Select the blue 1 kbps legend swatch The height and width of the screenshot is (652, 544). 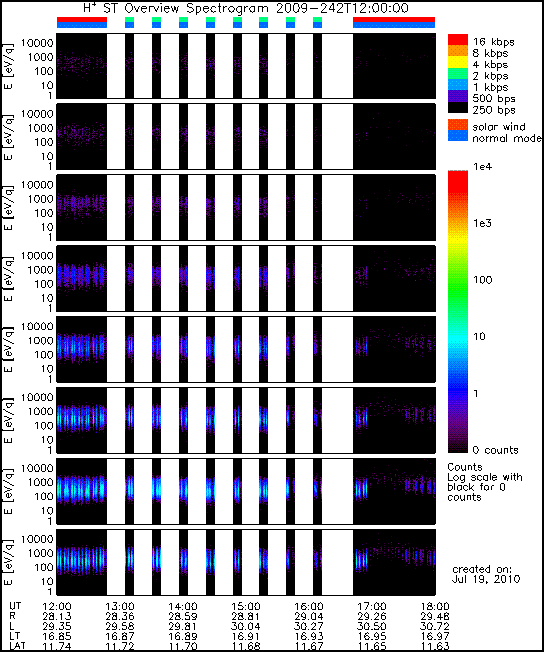pos(457,85)
